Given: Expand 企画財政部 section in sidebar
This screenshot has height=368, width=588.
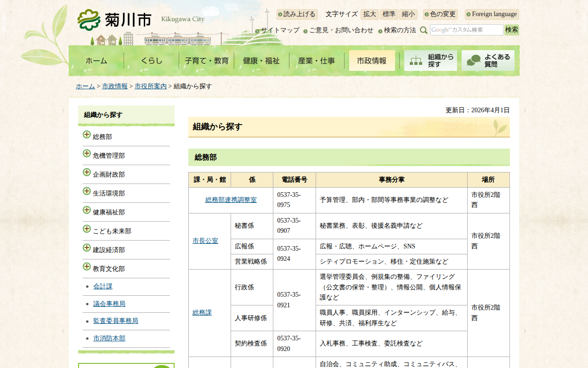Looking at the screenshot, I should [87, 172].
